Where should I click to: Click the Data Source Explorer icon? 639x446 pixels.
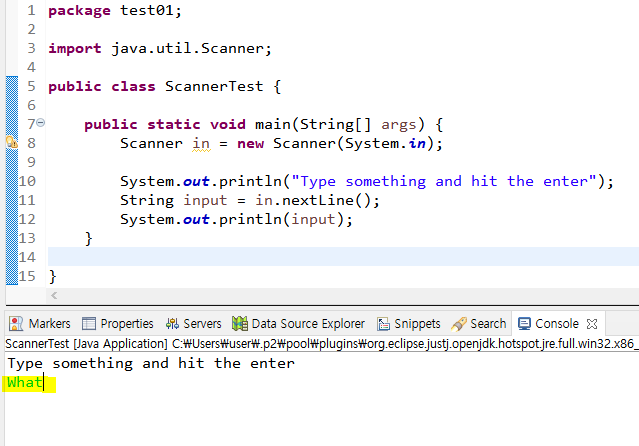(x=240, y=324)
